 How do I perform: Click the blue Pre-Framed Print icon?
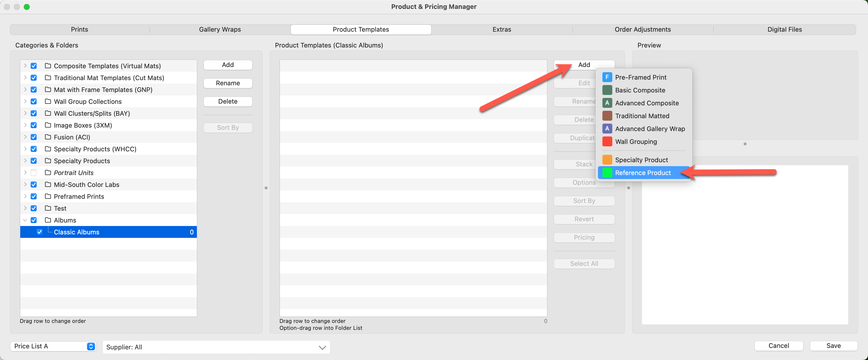607,77
